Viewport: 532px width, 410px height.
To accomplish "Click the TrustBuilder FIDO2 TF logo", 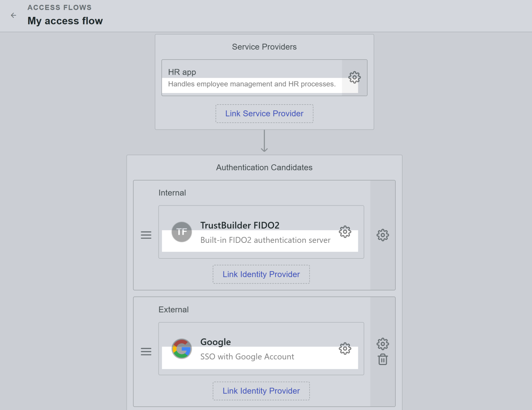I will click(182, 231).
